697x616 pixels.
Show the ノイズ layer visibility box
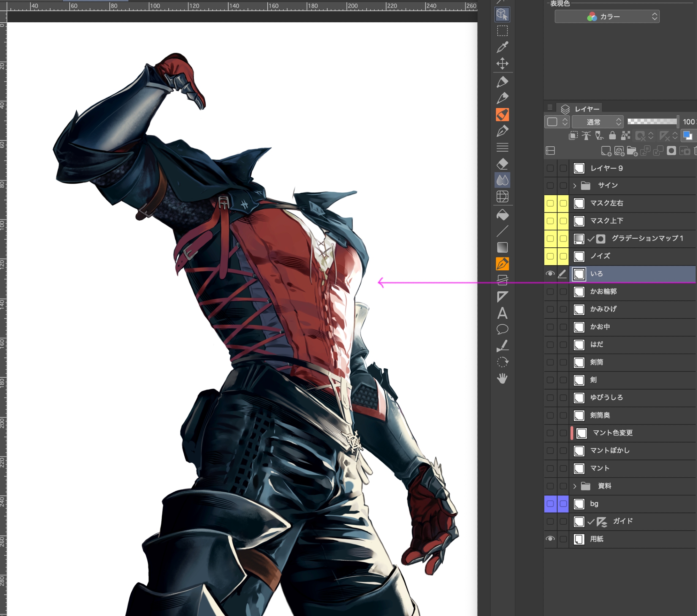coord(550,256)
